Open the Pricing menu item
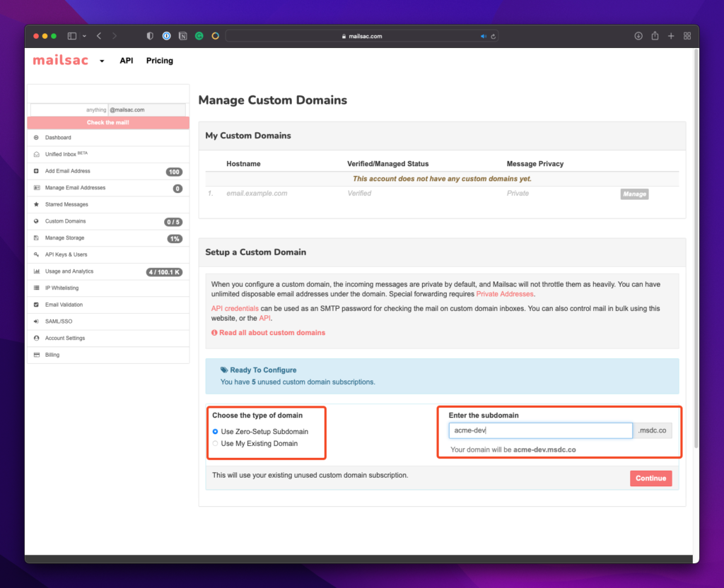This screenshot has height=588, width=724. tap(160, 61)
